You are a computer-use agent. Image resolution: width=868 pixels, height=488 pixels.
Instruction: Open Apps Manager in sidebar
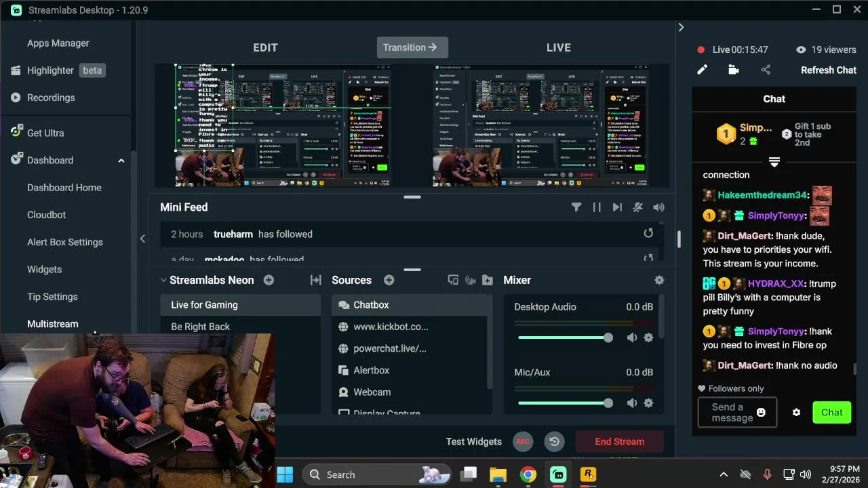tap(58, 43)
